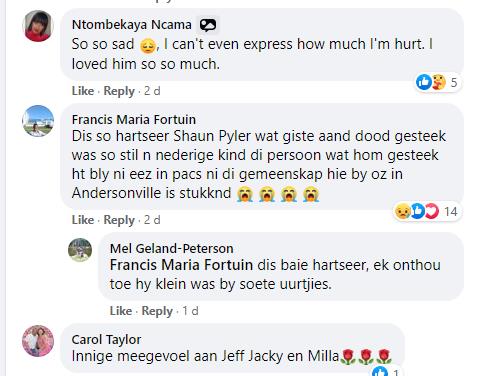View the sad reaction icon on Fortuin's comment

pos(402,211)
